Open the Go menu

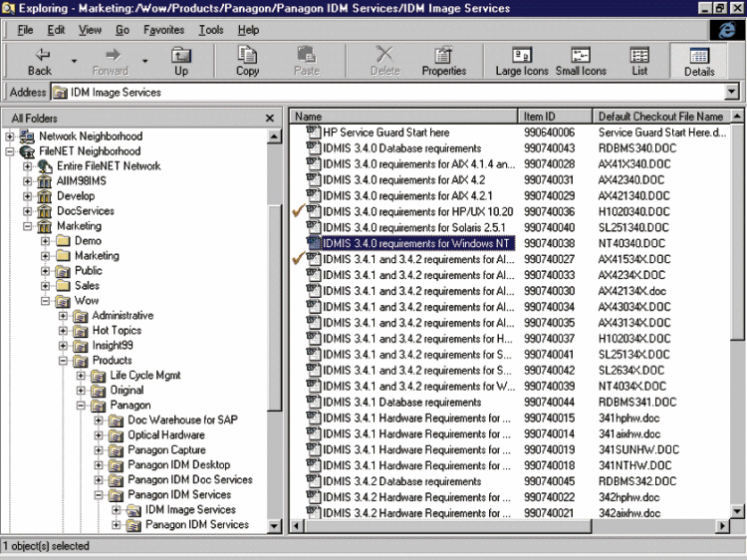coord(122,30)
